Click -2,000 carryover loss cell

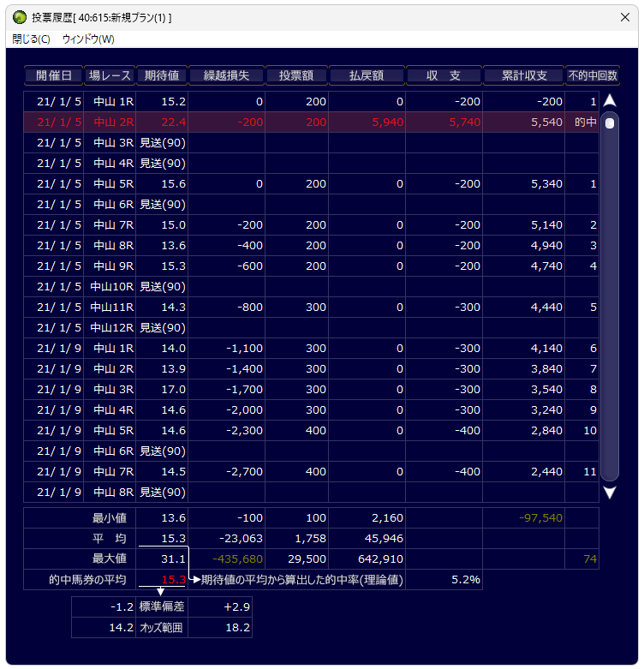(244, 409)
